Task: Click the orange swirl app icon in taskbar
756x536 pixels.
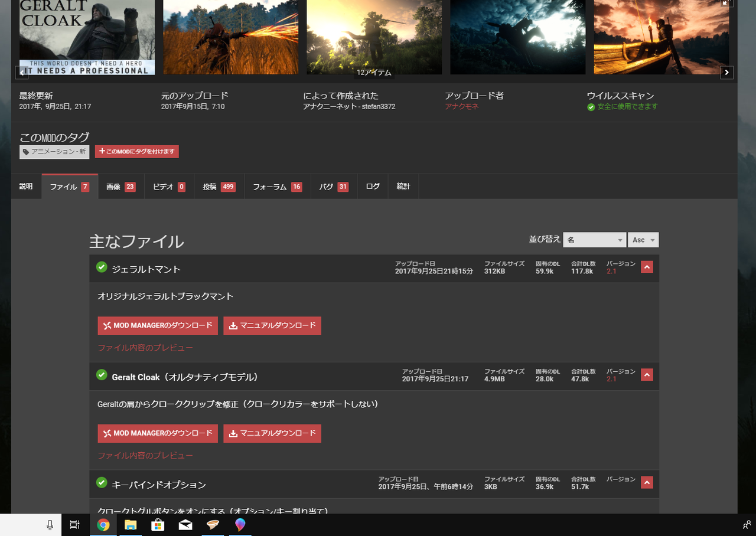Action: [213, 525]
